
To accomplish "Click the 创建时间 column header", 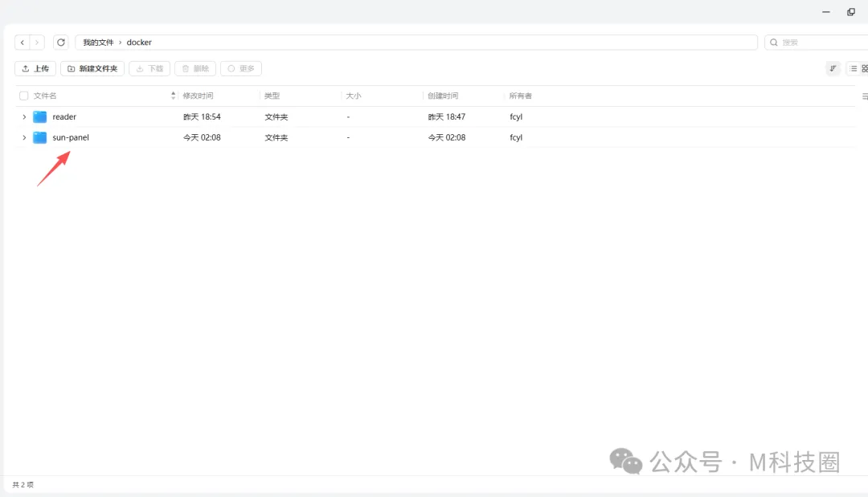I will pos(443,96).
